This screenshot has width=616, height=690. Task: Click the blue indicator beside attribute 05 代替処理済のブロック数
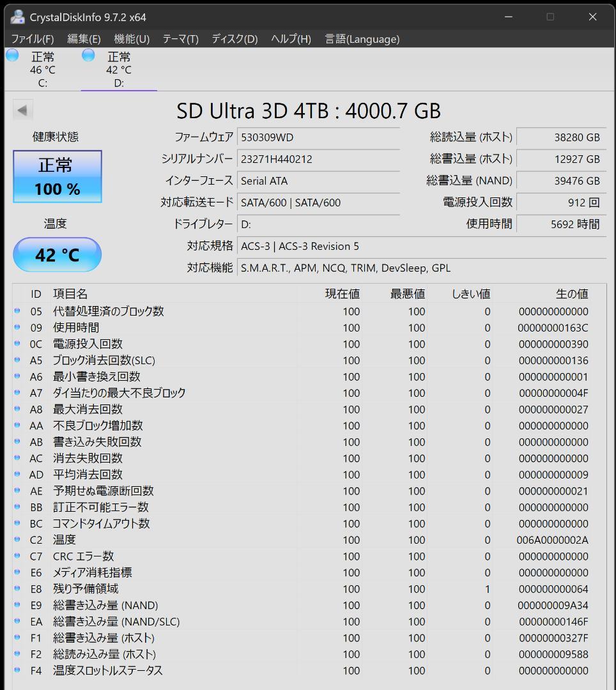(17, 312)
